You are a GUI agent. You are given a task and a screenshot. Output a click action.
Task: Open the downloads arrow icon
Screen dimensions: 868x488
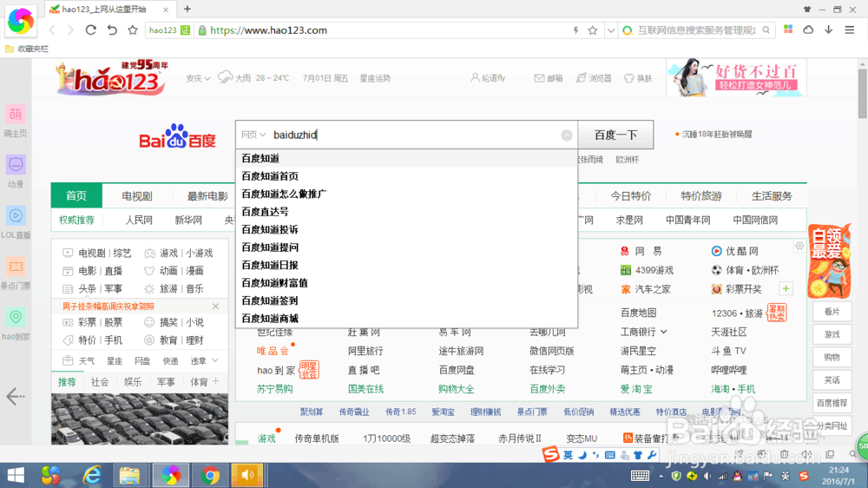click(x=829, y=30)
